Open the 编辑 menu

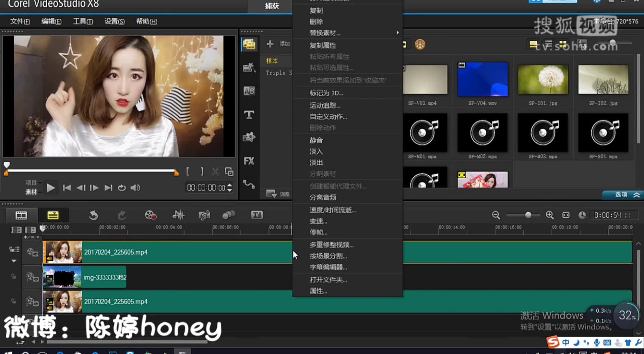(x=51, y=21)
